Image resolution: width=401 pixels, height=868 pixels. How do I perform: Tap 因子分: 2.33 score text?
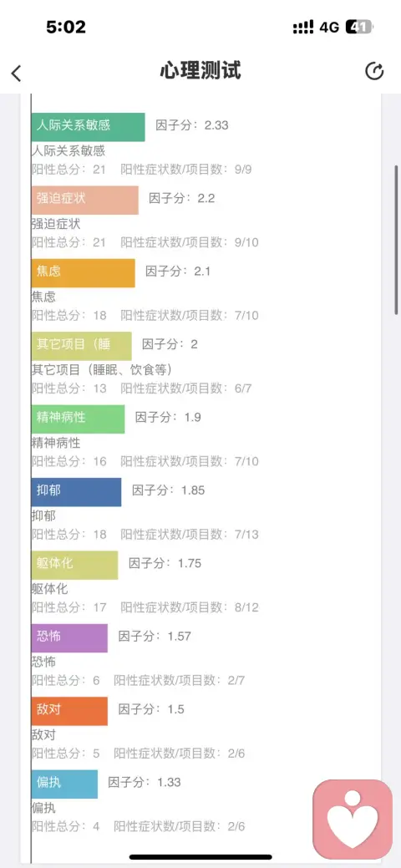pyautogui.click(x=192, y=125)
